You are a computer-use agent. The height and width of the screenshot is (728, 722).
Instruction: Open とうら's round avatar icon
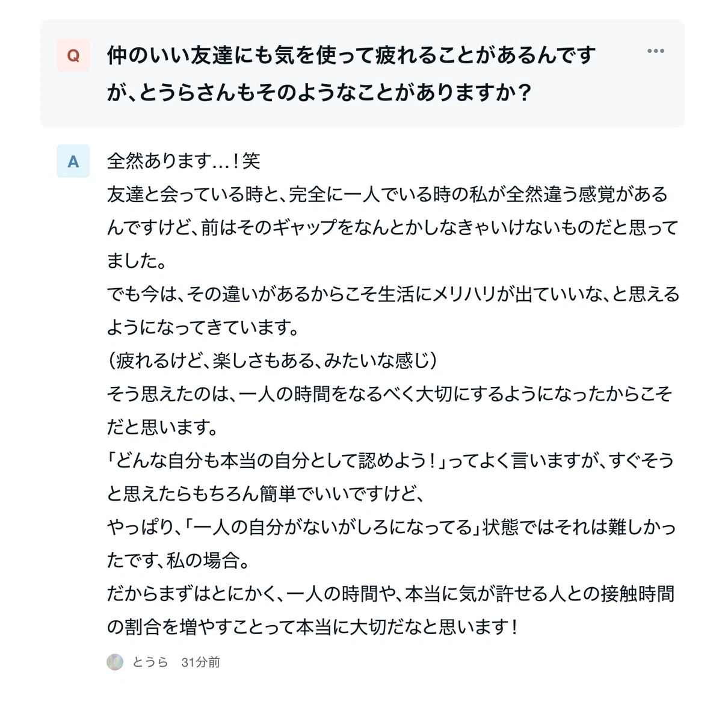(115, 662)
